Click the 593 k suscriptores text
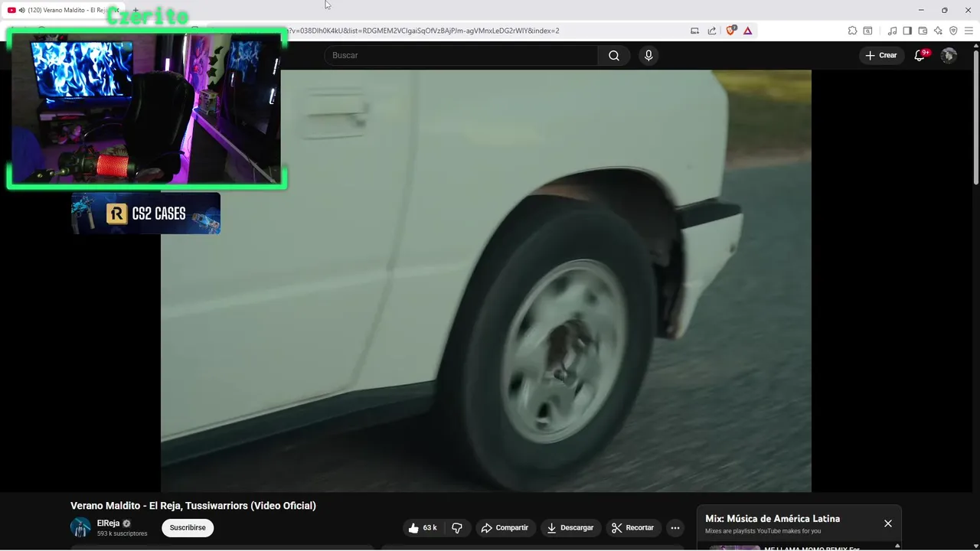This screenshot has width=980, height=551. pos(122,533)
